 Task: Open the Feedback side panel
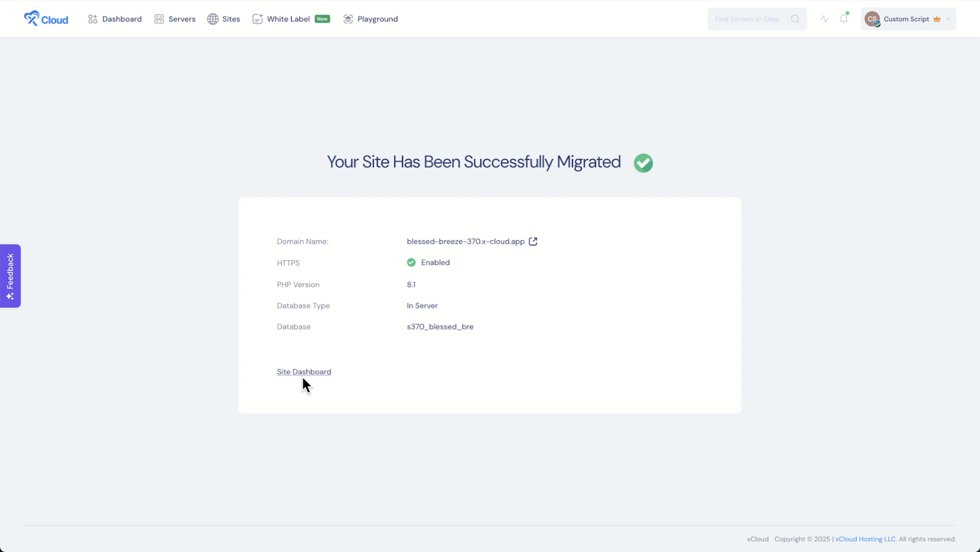[x=10, y=276]
